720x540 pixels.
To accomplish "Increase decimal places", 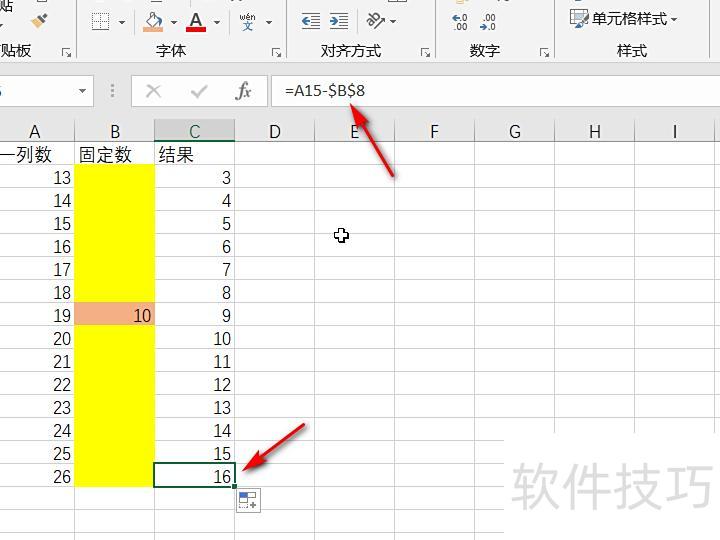I will pyautogui.click(x=460, y=22).
